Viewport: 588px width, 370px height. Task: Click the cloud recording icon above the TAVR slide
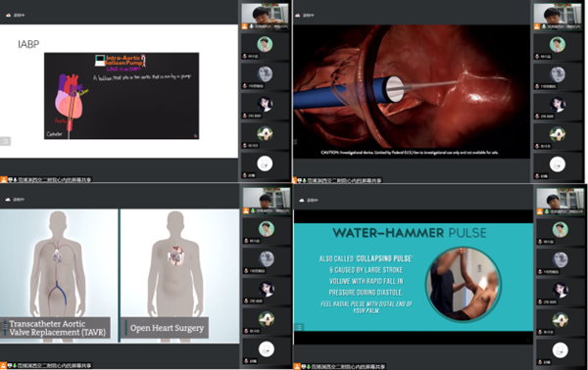(x=8, y=200)
